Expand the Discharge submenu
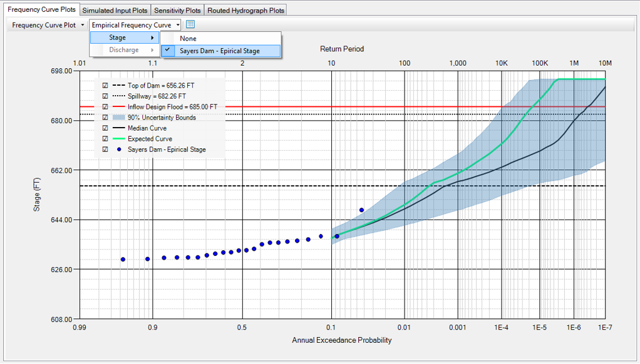The width and height of the screenshot is (640, 364). point(123,49)
